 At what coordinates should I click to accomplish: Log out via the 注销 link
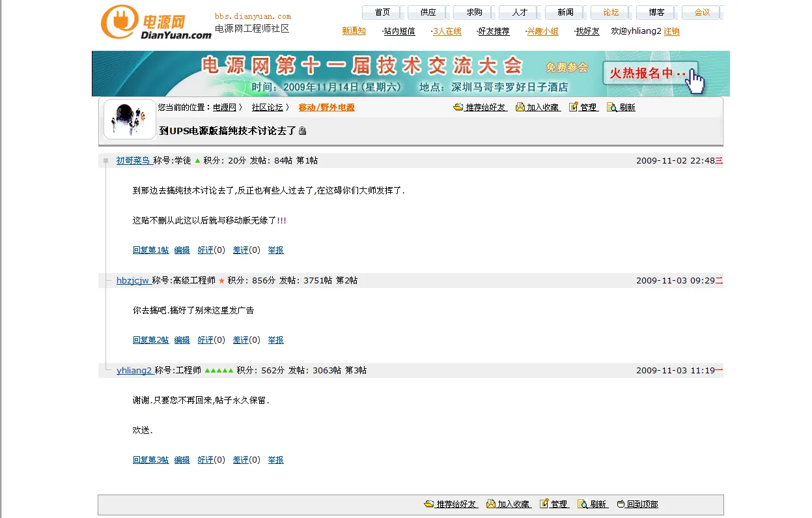pyautogui.click(x=671, y=31)
